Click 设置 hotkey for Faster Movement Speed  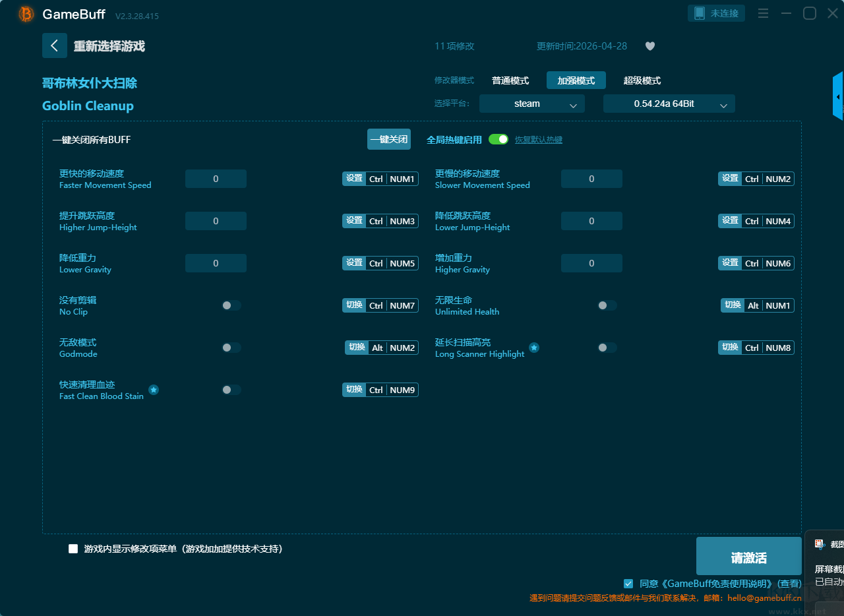354,179
